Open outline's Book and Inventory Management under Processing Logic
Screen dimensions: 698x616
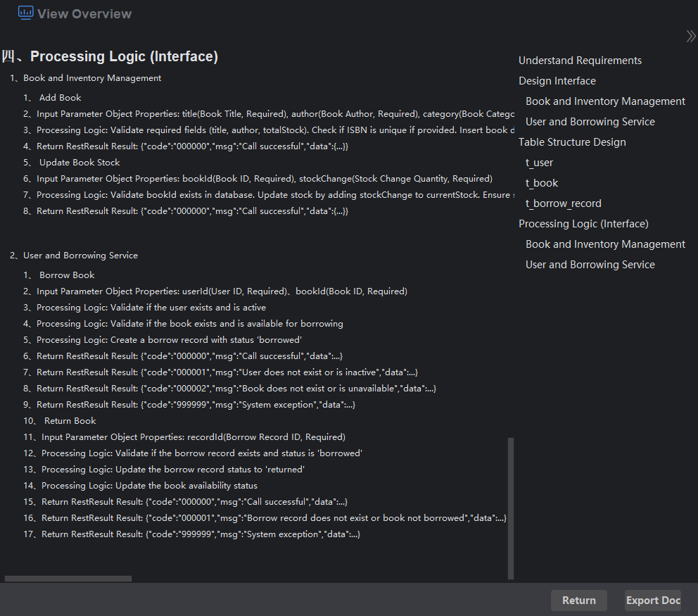pyautogui.click(x=605, y=244)
